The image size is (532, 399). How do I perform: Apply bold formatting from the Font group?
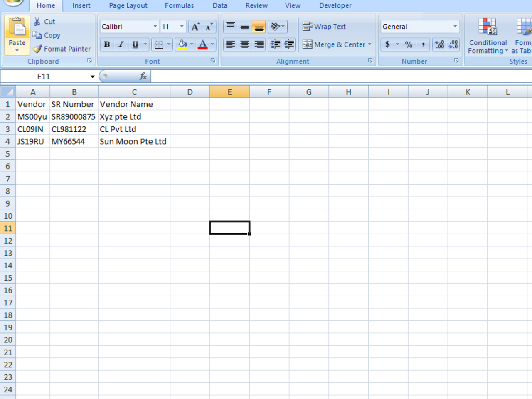tap(107, 44)
